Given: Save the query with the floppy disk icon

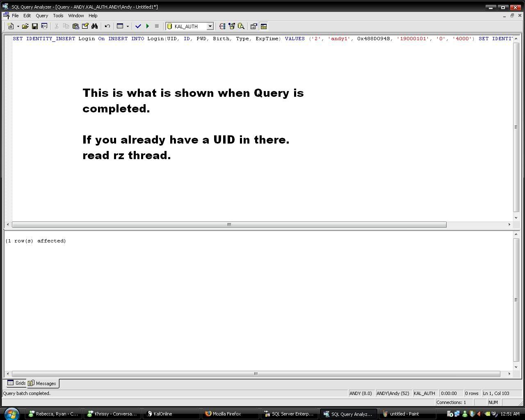Looking at the screenshot, I should tap(35, 26).
